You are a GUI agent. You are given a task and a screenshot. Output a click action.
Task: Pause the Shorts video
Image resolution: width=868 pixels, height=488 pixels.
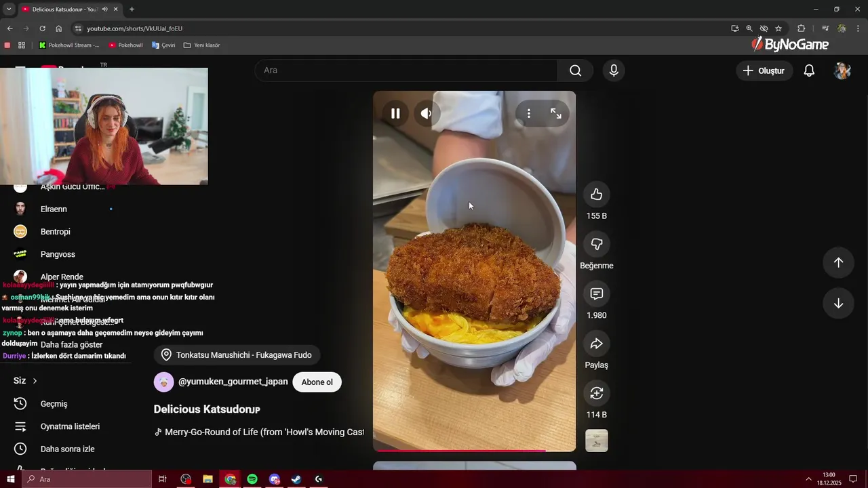(395, 114)
